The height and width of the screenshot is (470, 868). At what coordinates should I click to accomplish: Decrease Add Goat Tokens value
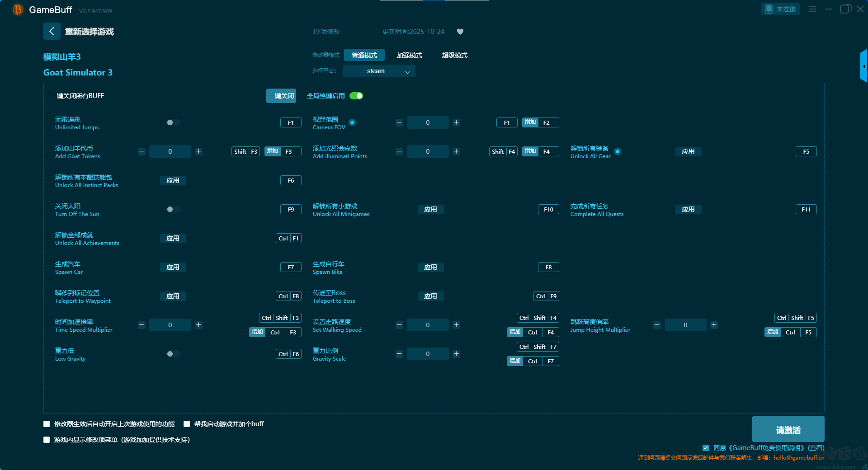[x=142, y=151]
